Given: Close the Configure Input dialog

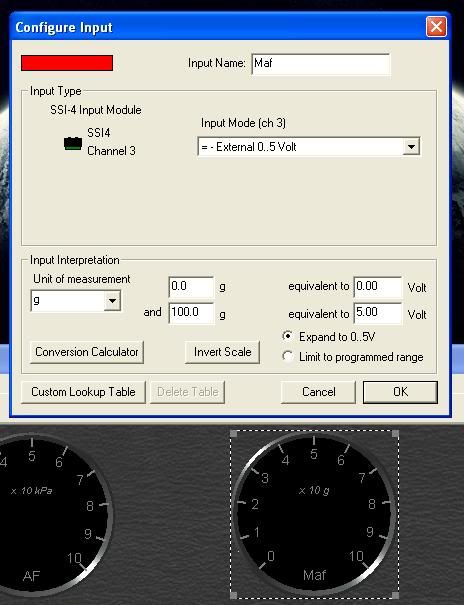Looking at the screenshot, I should click(436, 27).
